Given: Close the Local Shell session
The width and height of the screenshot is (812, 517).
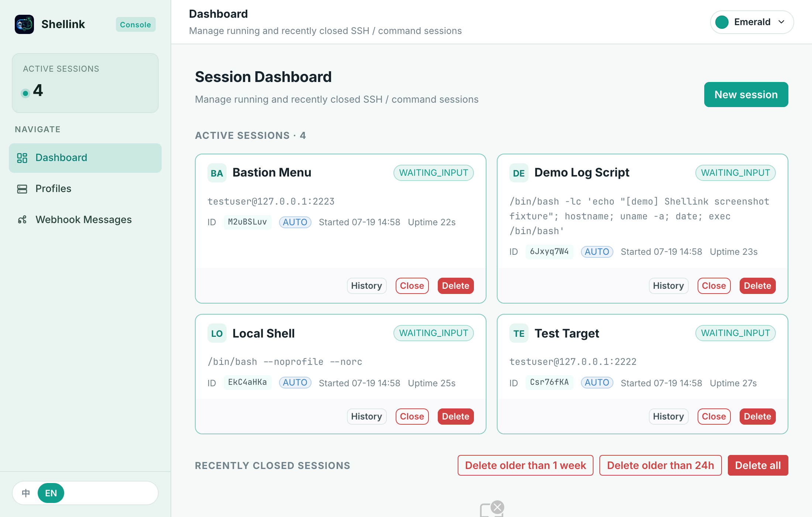Looking at the screenshot, I should [x=412, y=417].
